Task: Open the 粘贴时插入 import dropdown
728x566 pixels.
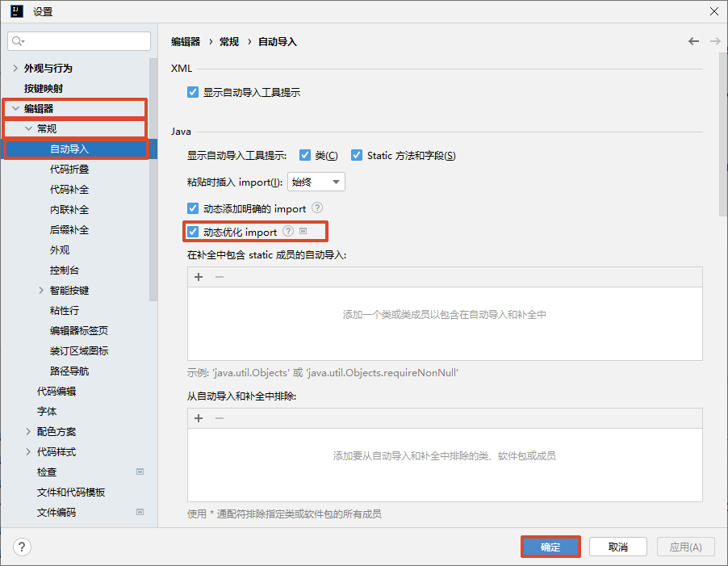Action: tap(316, 182)
